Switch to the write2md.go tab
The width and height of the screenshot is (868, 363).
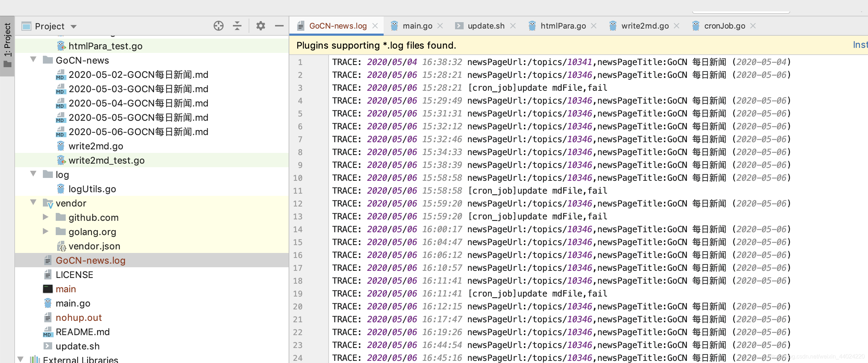(x=645, y=26)
